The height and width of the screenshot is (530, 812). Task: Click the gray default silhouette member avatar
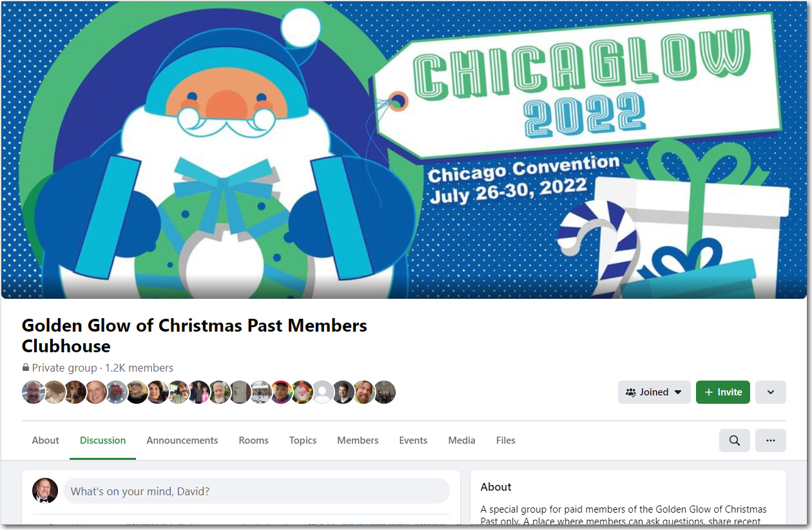tap(322, 392)
